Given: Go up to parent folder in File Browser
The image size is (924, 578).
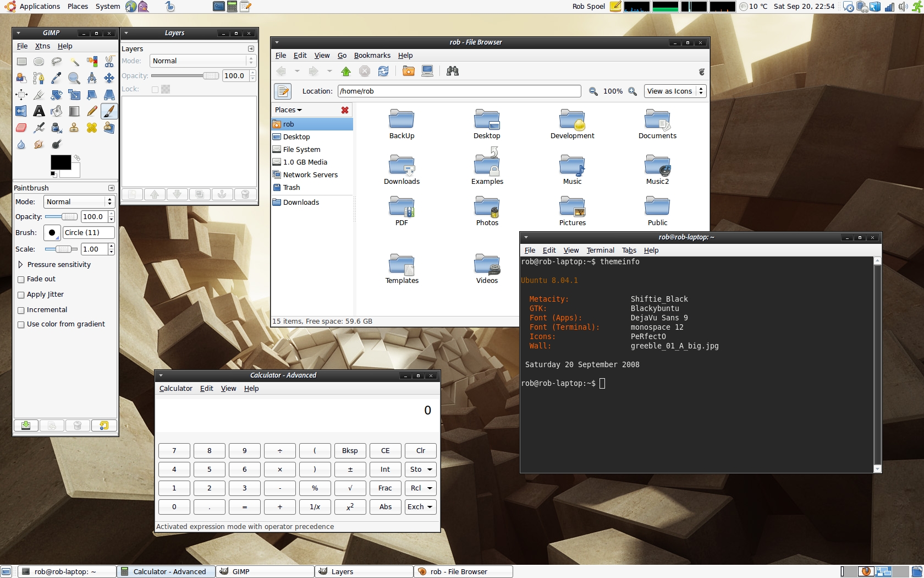Looking at the screenshot, I should pos(346,71).
